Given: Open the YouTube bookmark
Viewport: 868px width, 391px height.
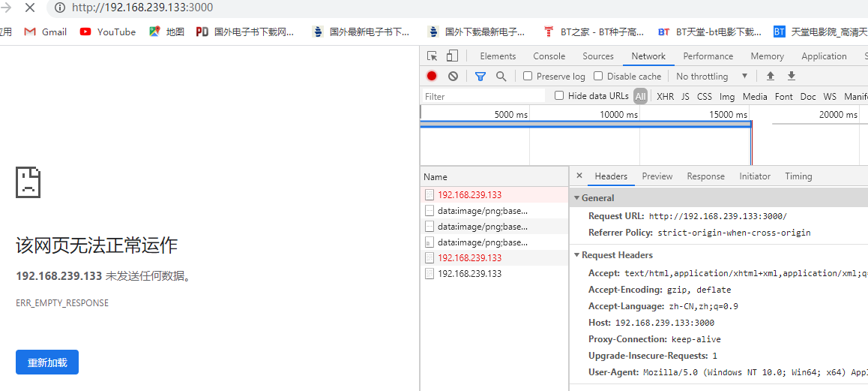Looking at the screenshot, I should point(107,32).
